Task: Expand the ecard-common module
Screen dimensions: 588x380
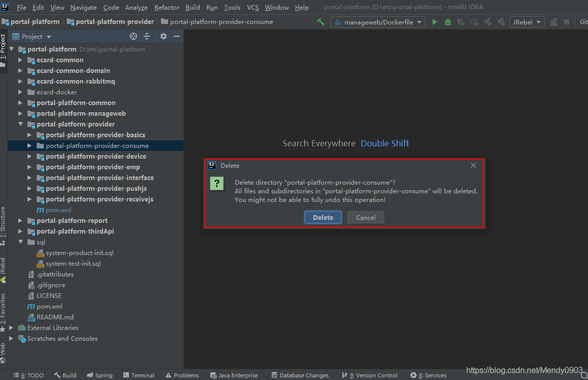Action: click(20, 60)
